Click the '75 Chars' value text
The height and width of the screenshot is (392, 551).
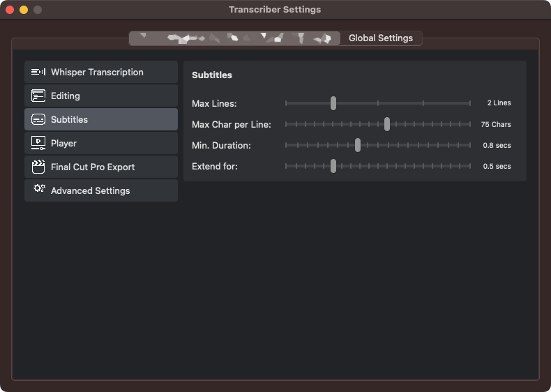click(x=496, y=124)
